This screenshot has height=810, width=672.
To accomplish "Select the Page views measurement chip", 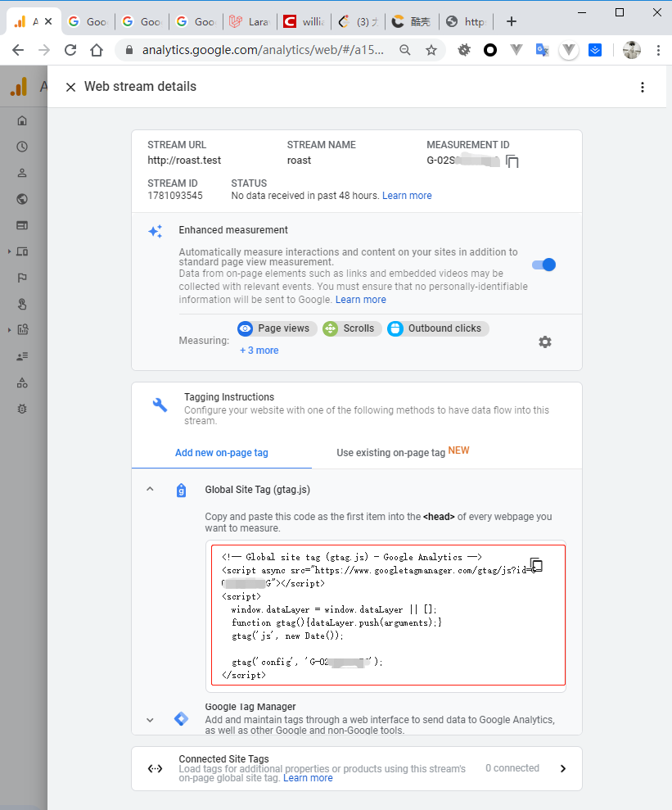I will click(277, 328).
